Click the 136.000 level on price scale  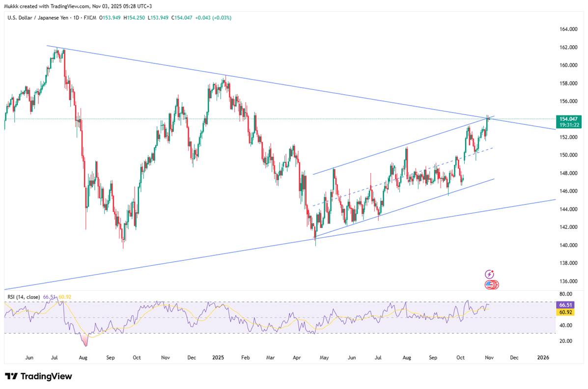pos(568,281)
